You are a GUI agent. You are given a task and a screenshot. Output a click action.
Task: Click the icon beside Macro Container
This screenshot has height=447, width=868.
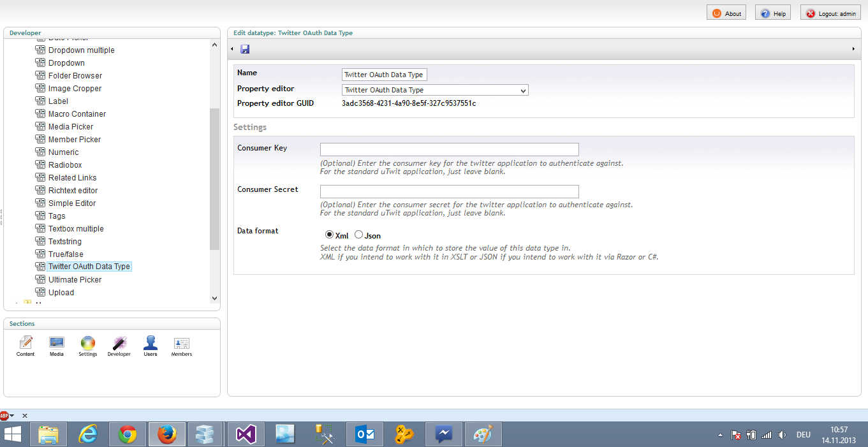tap(40, 114)
